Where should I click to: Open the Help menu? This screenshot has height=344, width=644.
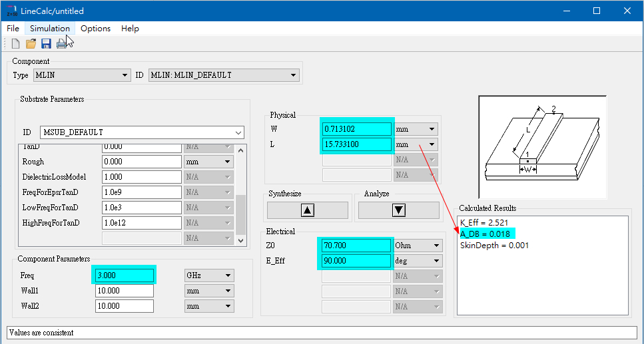tap(130, 29)
